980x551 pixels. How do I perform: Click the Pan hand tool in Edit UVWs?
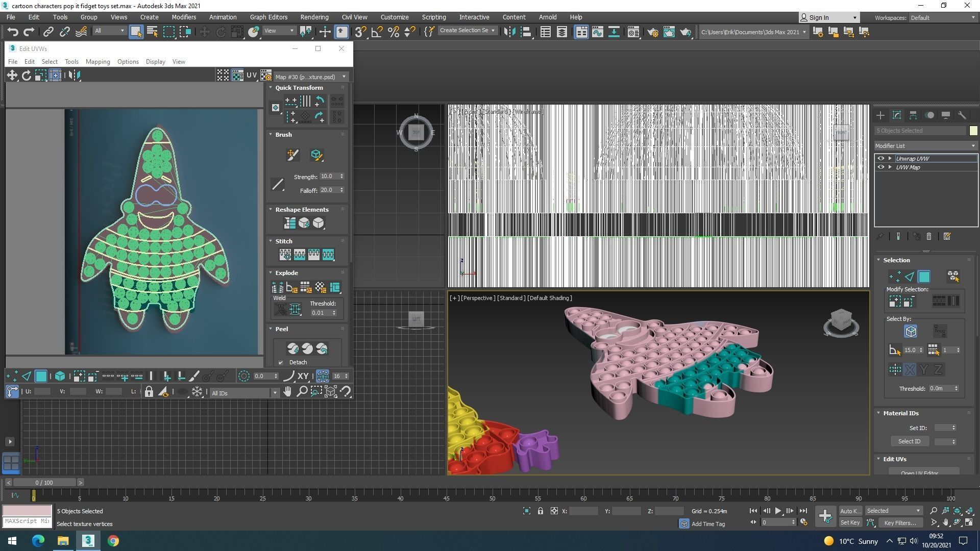tap(287, 392)
